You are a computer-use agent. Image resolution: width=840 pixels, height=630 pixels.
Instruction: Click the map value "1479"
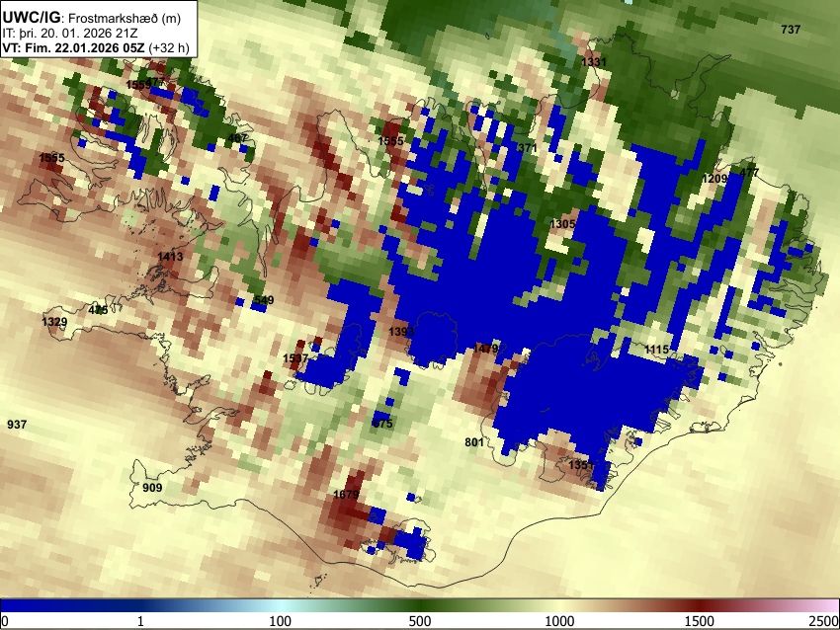tap(486, 349)
